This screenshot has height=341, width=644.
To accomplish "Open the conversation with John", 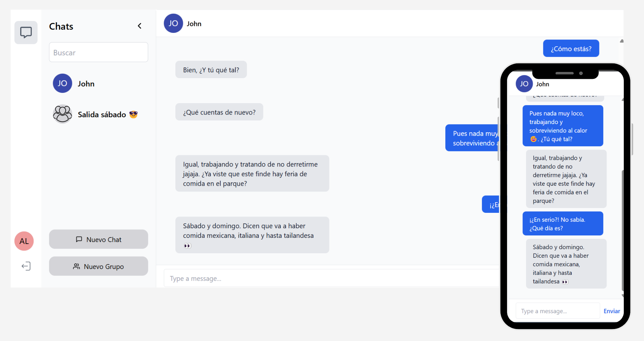I will [87, 83].
